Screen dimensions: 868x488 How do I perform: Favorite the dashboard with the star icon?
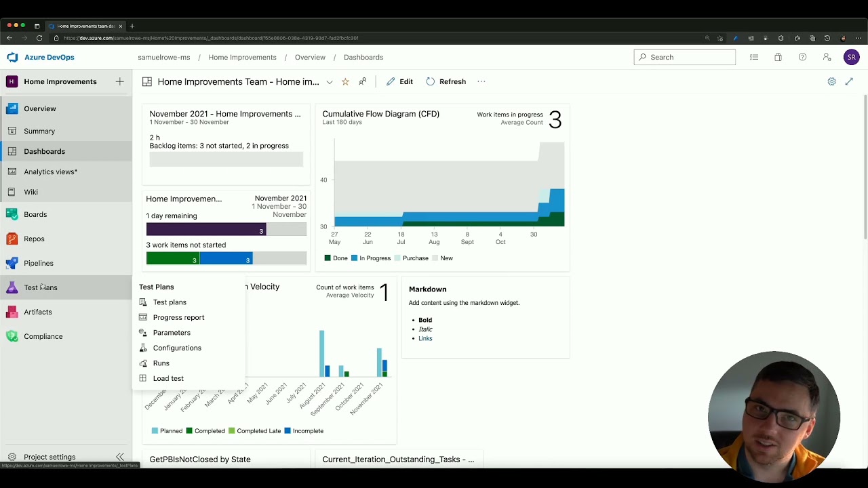[345, 81]
